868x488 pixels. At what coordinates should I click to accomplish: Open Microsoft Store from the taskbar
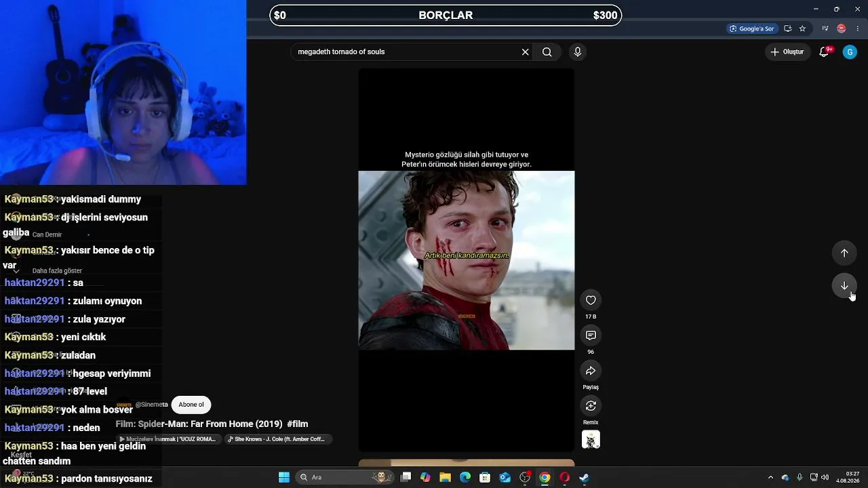(x=485, y=477)
